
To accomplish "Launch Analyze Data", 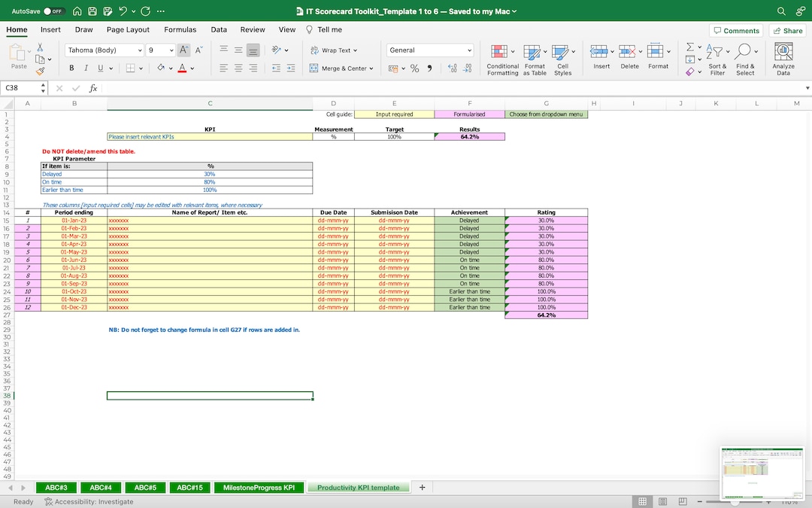I will 783,57.
